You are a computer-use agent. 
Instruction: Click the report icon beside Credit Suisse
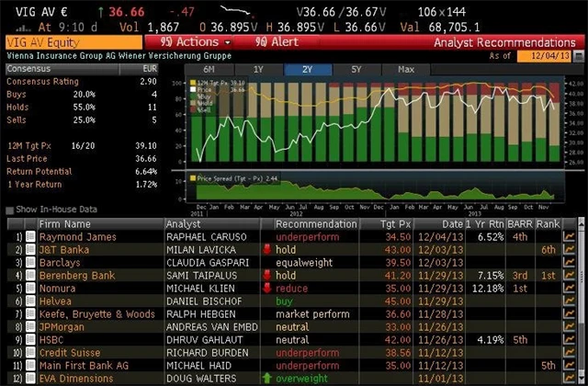pyautogui.click(x=30, y=352)
